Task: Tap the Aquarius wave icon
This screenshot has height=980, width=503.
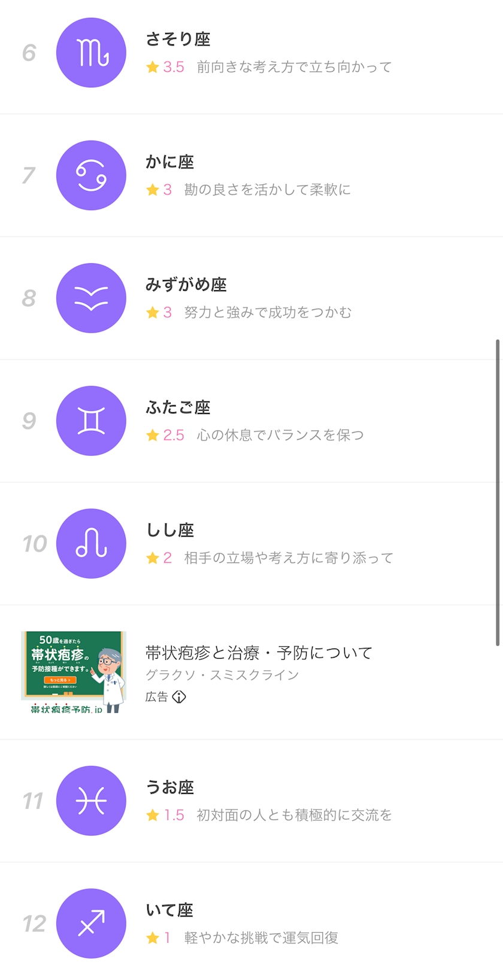Action: 91,298
